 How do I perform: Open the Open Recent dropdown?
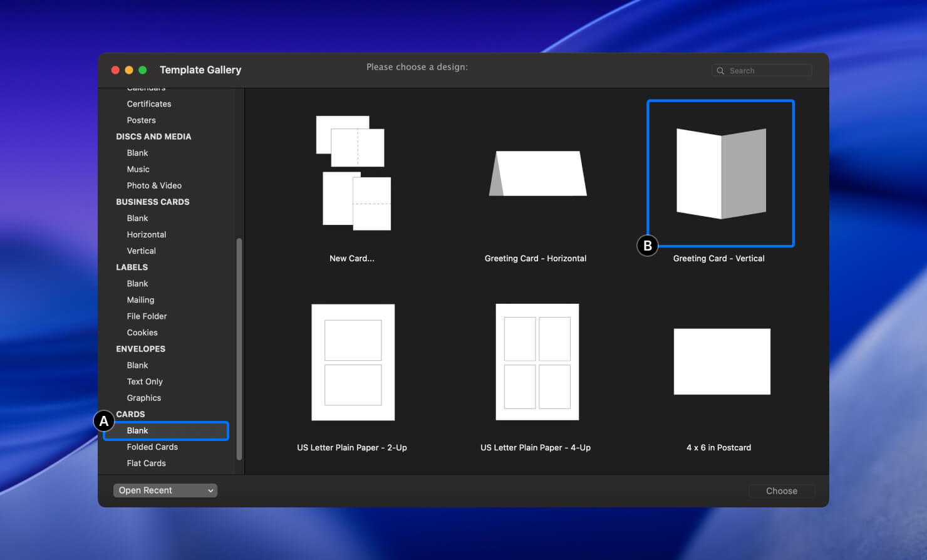coord(165,490)
